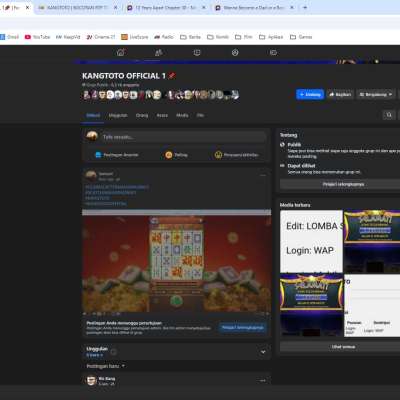Screen dimensions: 400x400
Task: Open the Bergabung joined dropdown
Action: click(376, 95)
